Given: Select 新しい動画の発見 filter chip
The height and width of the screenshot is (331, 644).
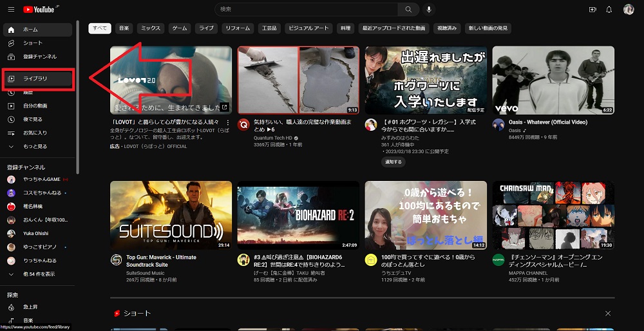Looking at the screenshot, I should 488,28.
